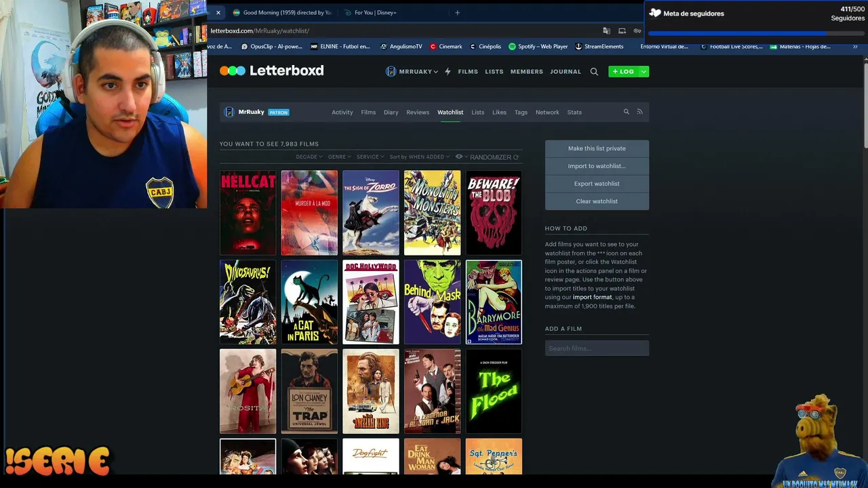Open the AngulismoTV bookmark

401,47
